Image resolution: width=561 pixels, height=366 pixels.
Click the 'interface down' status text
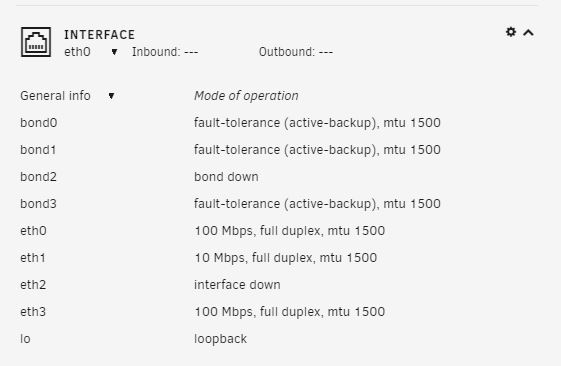pyautogui.click(x=237, y=285)
